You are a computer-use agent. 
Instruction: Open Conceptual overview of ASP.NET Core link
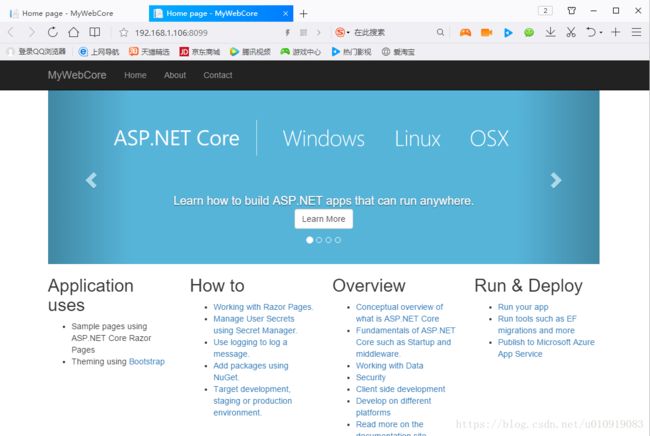click(x=399, y=313)
